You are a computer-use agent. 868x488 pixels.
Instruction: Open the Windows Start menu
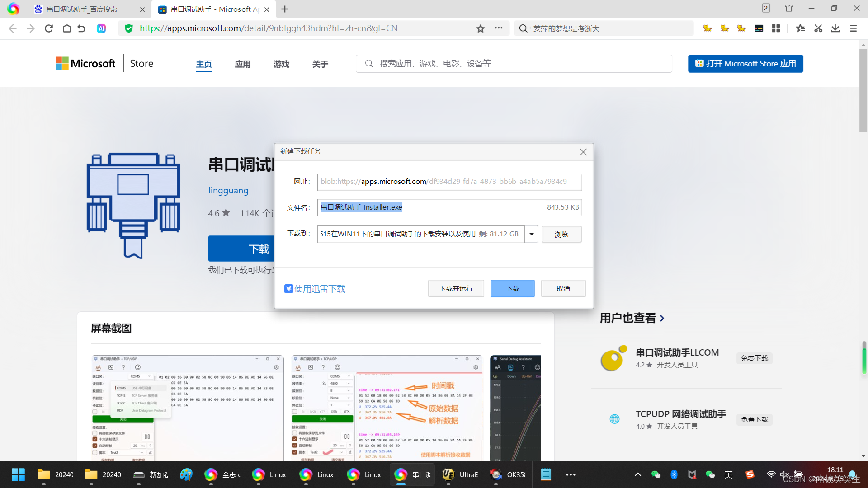coord(18,474)
